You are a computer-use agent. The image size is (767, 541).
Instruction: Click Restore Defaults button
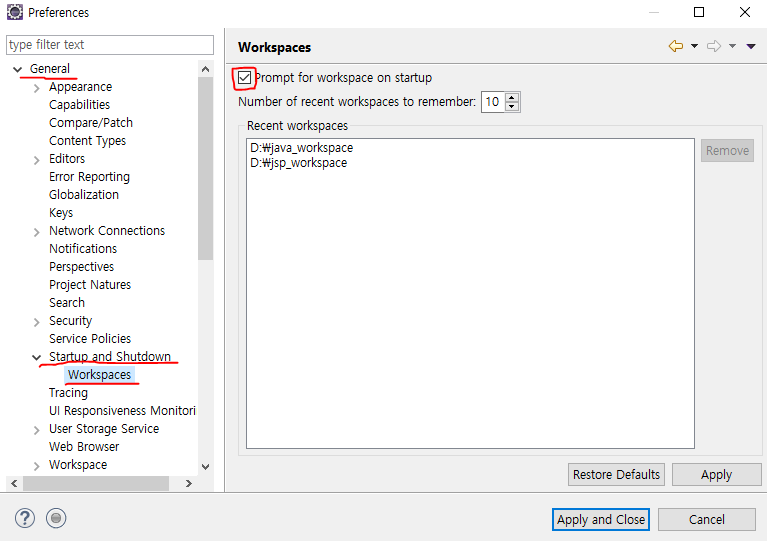(x=616, y=474)
